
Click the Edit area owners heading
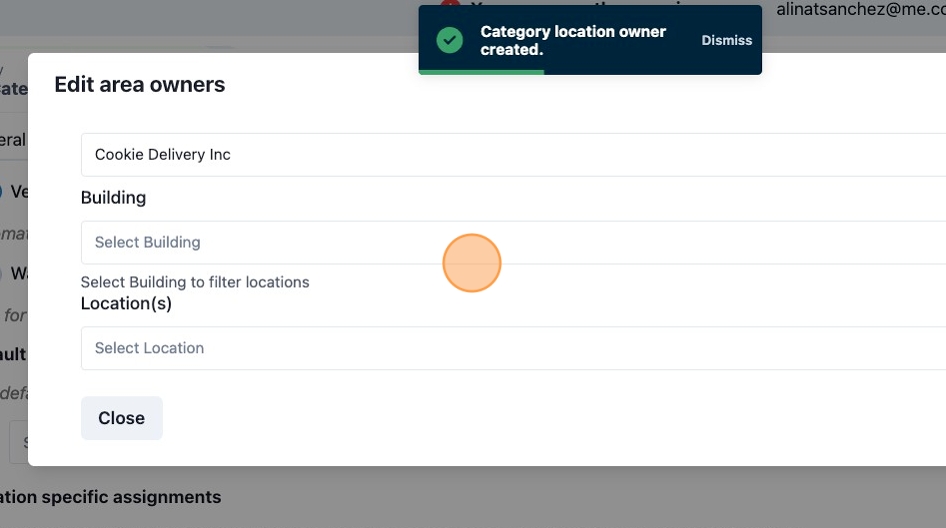pos(139,84)
